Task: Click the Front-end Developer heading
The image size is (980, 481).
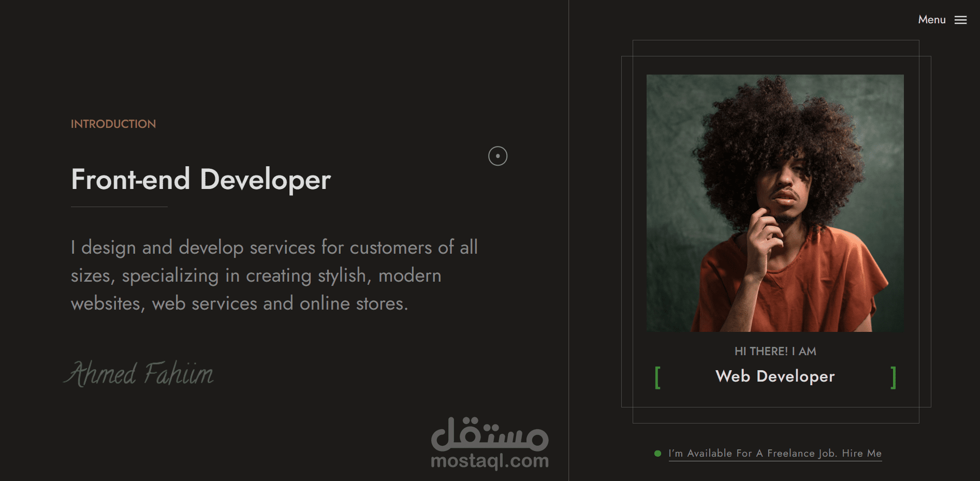Action: 201,180
